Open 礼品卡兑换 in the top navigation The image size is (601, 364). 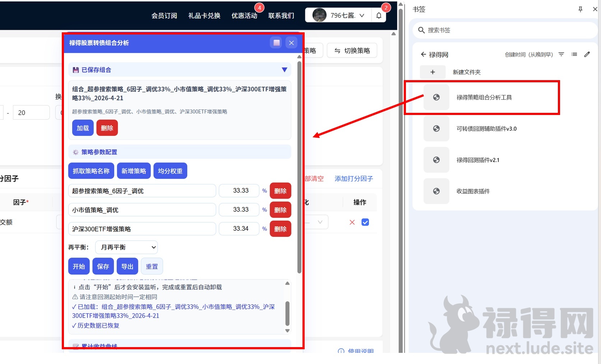(x=204, y=15)
